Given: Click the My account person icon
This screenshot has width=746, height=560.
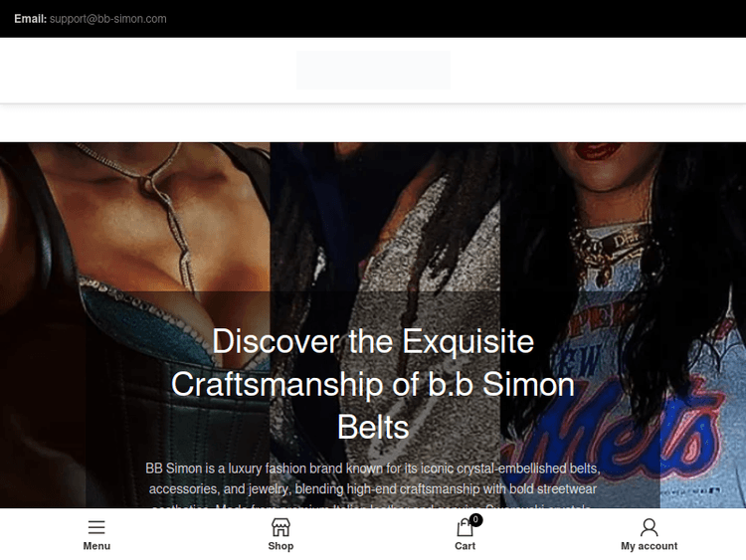Looking at the screenshot, I should pyautogui.click(x=649, y=527).
